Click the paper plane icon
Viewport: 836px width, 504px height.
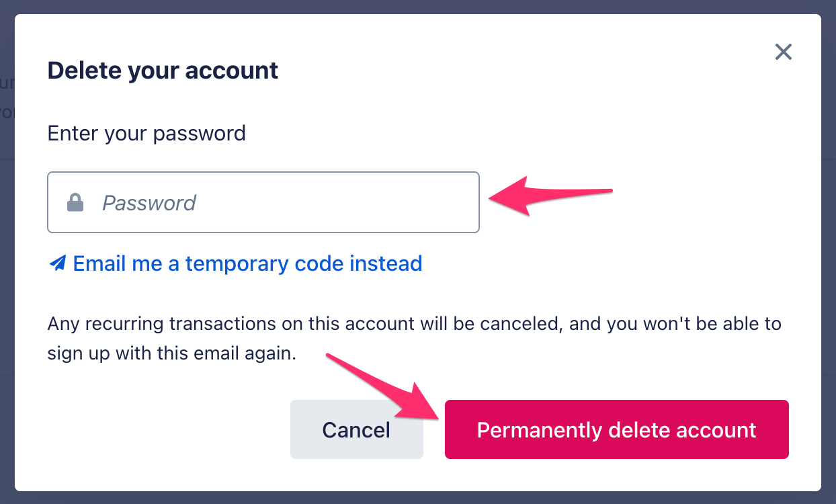tap(58, 263)
